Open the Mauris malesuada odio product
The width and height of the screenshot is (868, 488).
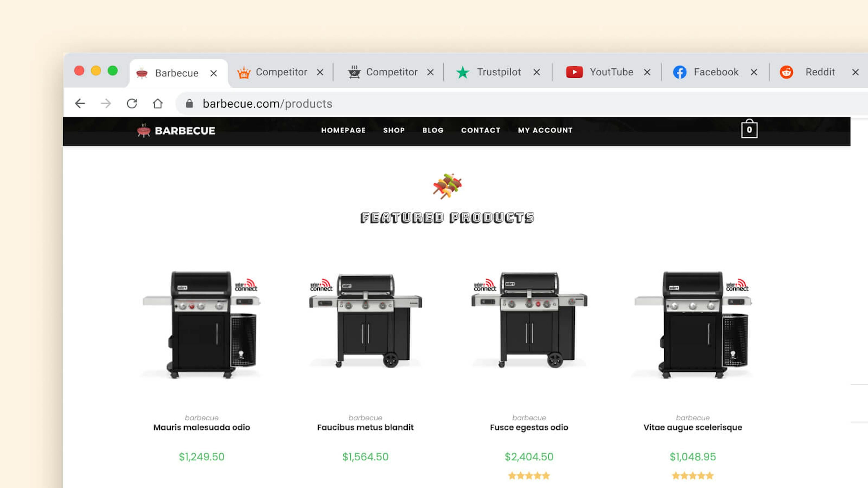201,427
